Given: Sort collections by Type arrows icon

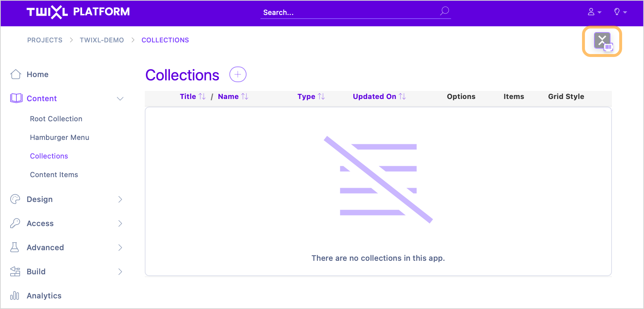Looking at the screenshot, I should click(x=321, y=96).
